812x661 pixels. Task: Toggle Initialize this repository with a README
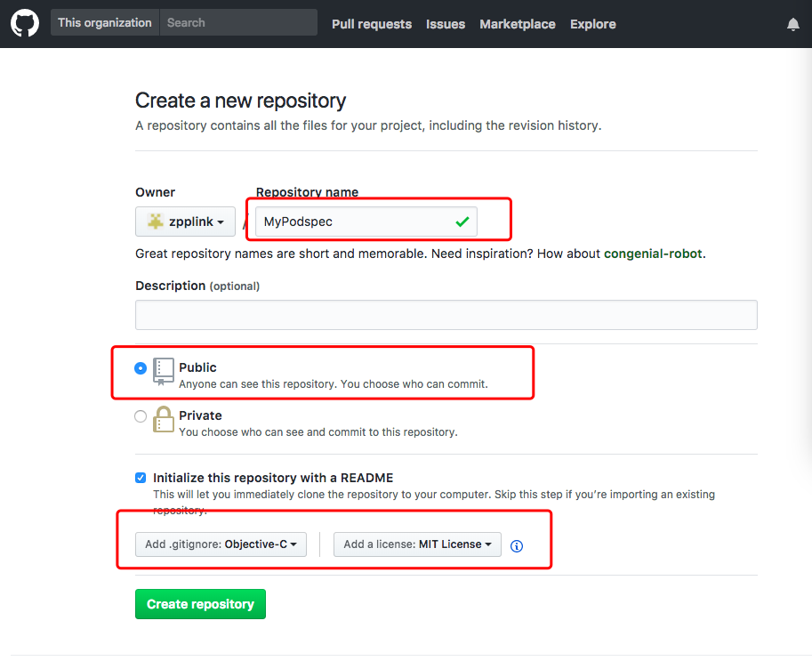point(141,478)
